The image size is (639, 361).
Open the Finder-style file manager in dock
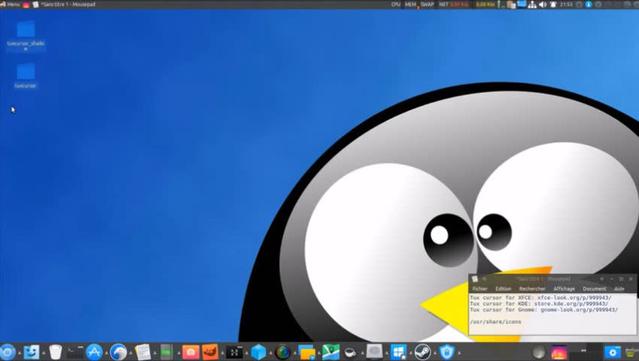tap(31, 352)
